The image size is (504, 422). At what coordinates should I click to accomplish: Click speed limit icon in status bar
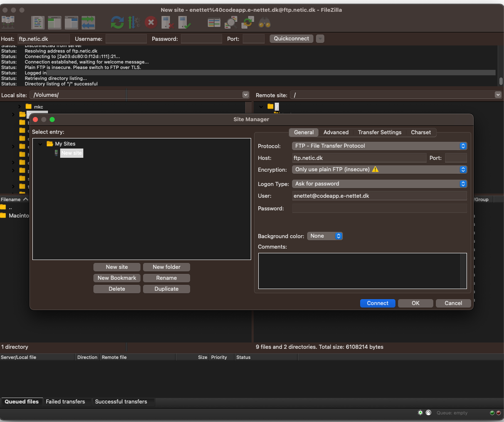pos(428,413)
